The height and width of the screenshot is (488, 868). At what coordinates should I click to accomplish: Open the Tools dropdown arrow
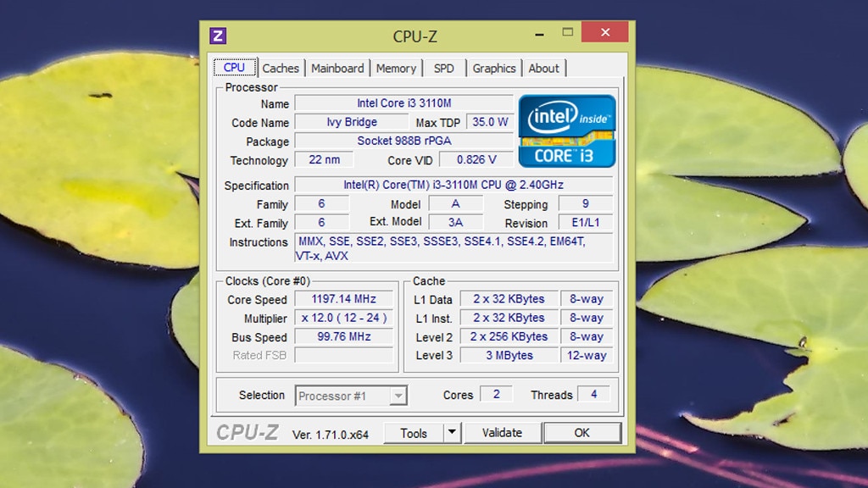[x=453, y=432]
